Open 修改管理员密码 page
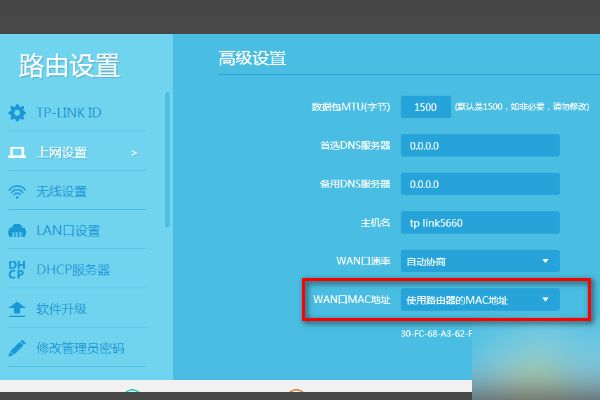The image size is (600, 400). pos(80,348)
